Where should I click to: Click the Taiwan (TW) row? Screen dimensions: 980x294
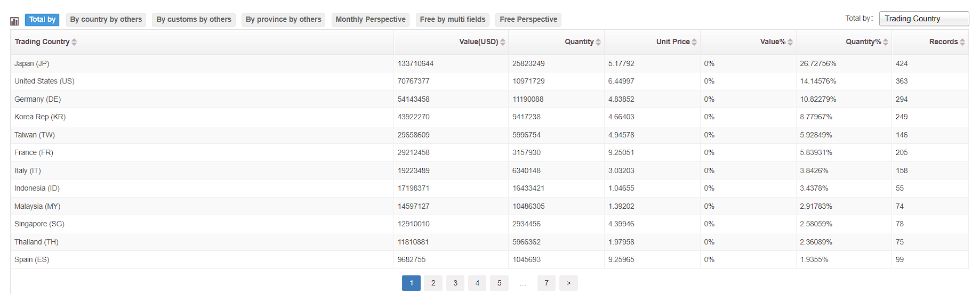(489, 135)
